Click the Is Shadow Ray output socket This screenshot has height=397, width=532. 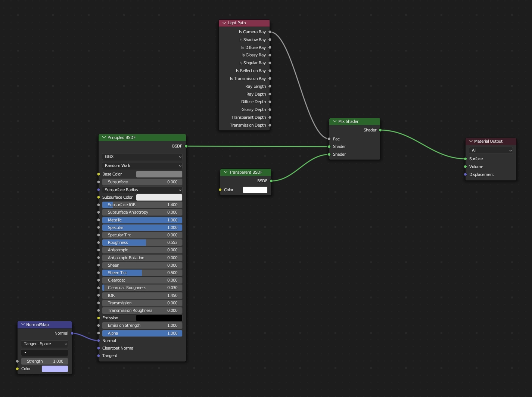(270, 40)
